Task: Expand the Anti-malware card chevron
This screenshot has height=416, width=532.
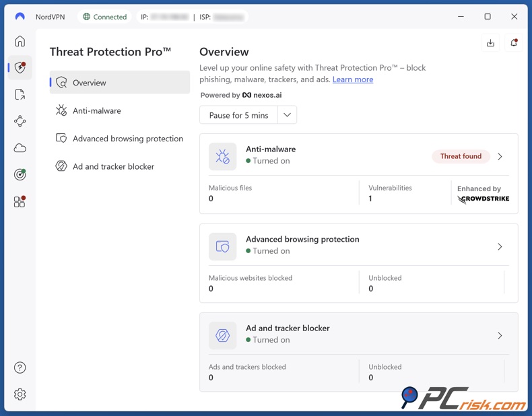Action: 500,156
